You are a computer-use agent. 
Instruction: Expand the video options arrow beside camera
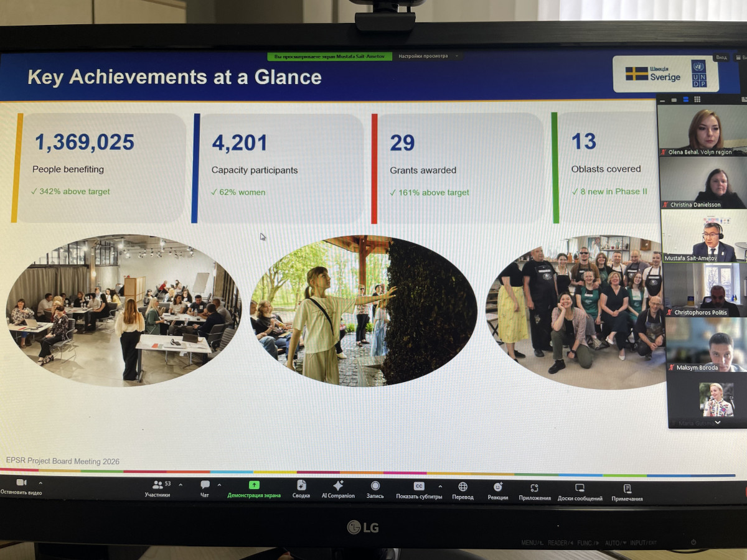(x=40, y=483)
